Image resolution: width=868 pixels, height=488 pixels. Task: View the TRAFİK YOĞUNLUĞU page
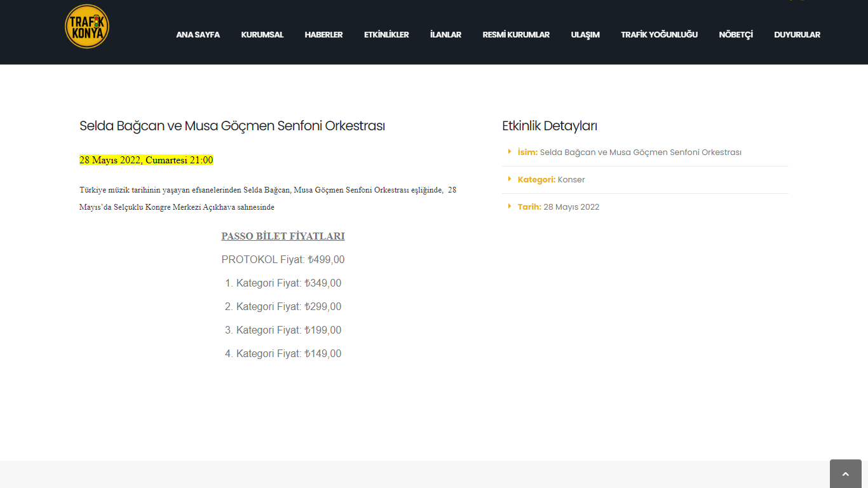coord(659,35)
